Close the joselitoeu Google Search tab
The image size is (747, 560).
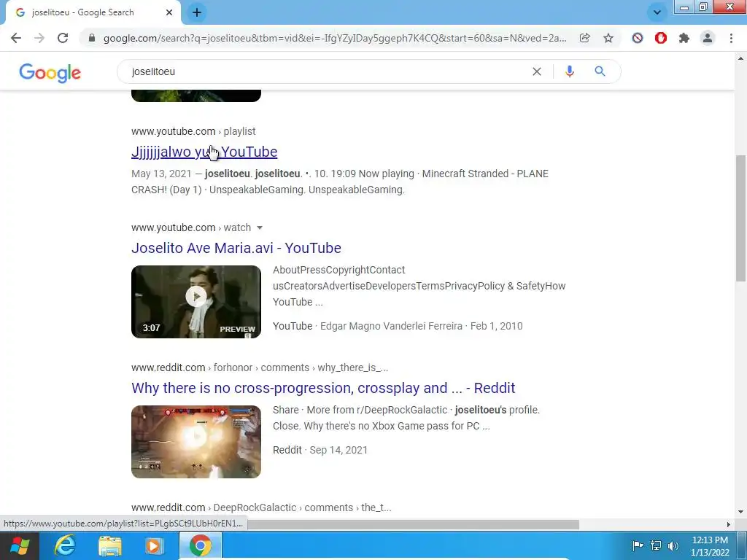169,12
